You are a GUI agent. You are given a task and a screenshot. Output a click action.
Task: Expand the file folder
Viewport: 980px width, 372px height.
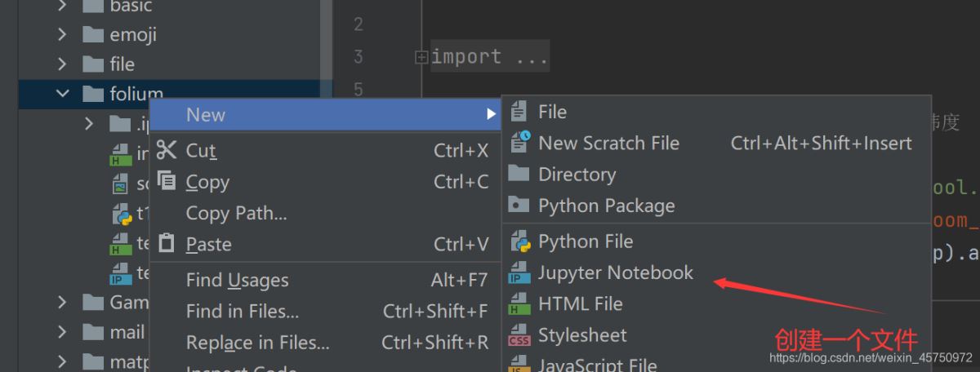63,64
